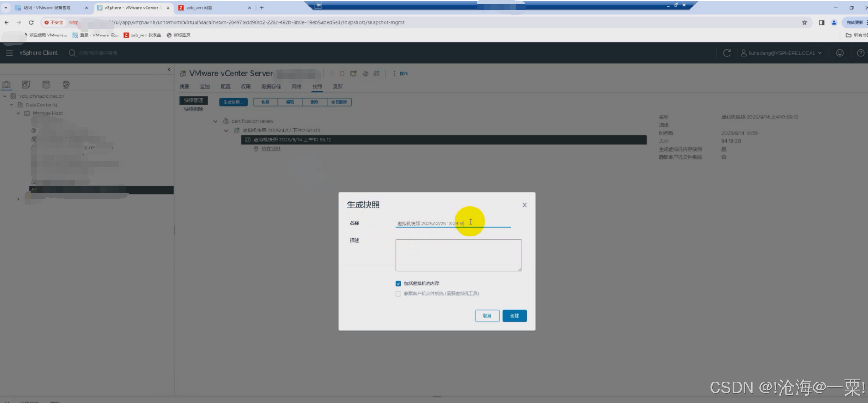
Task: Bookmark this page with star icon
Action: click(x=805, y=22)
